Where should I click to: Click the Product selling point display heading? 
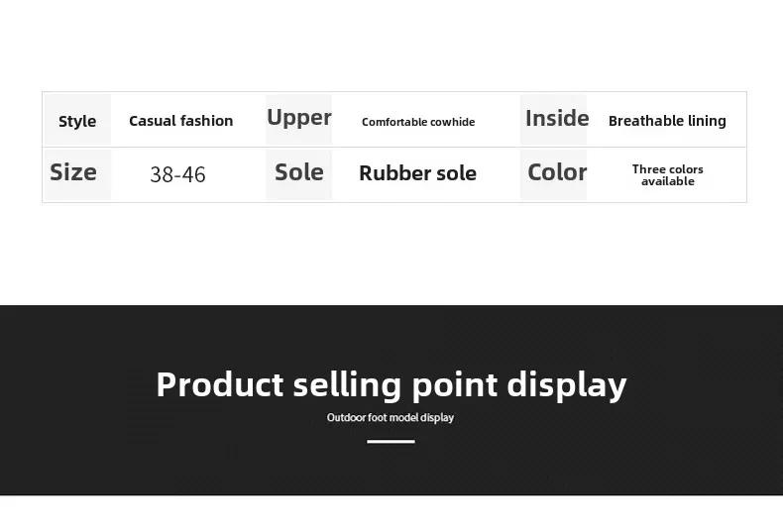pos(391,385)
